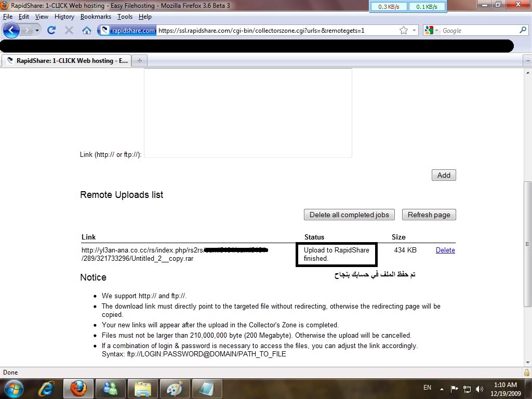Open Windows Live Messenger from the taskbar

(110, 389)
